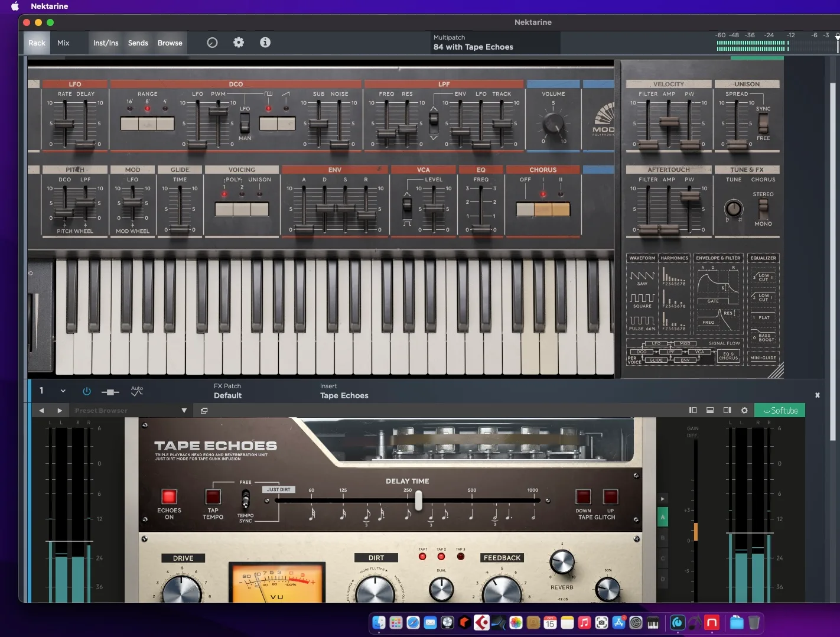The height and width of the screenshot is (637, 840).
Task: Go to the next preset arrow
Action: (x=60, y=411)
